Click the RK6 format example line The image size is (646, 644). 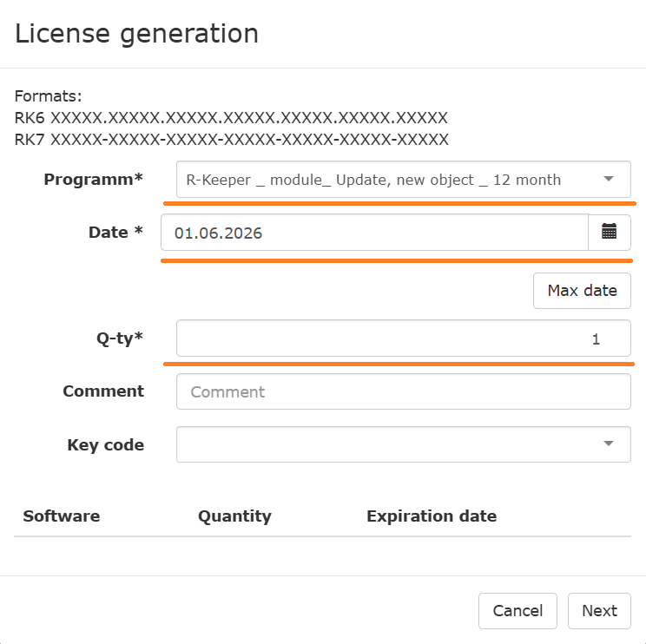click(231, 117)
